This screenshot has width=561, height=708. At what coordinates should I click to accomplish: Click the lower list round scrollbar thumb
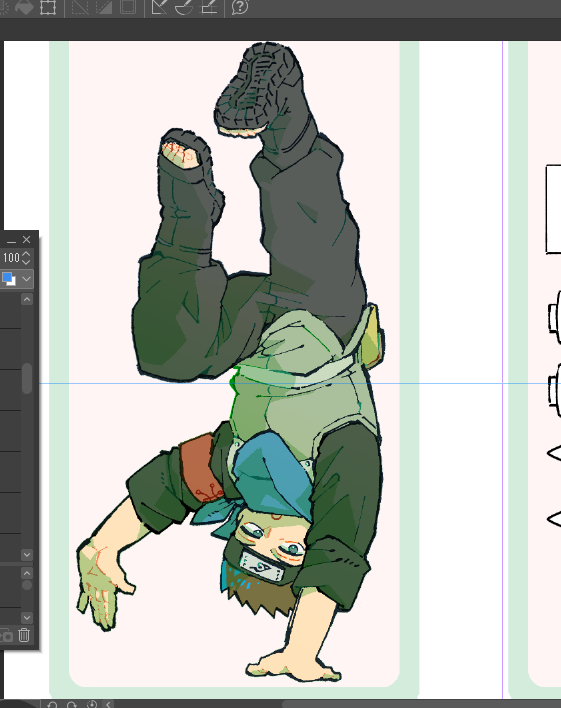coord(27,585)
